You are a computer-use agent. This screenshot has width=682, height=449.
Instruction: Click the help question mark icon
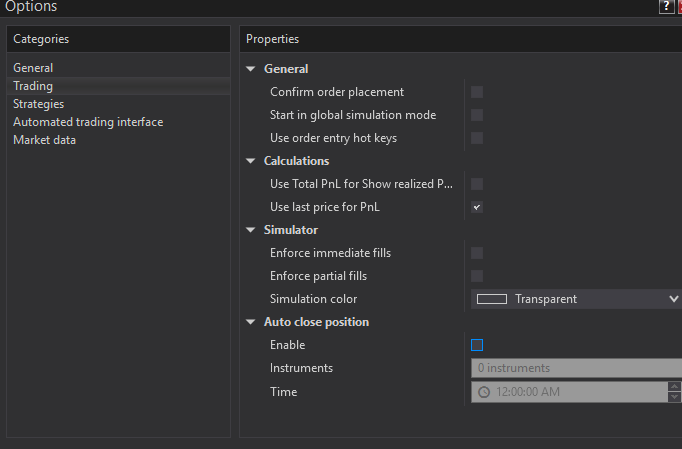click(666, 7)
